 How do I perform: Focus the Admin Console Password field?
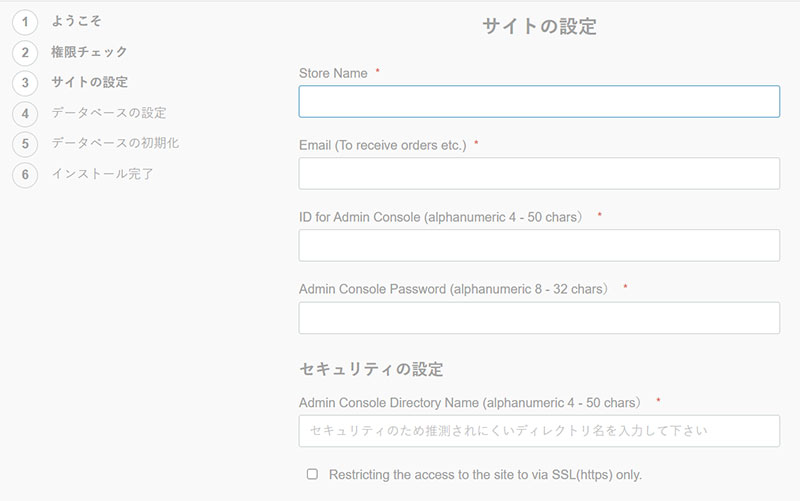pyautogui.click(x=539, y=318)
